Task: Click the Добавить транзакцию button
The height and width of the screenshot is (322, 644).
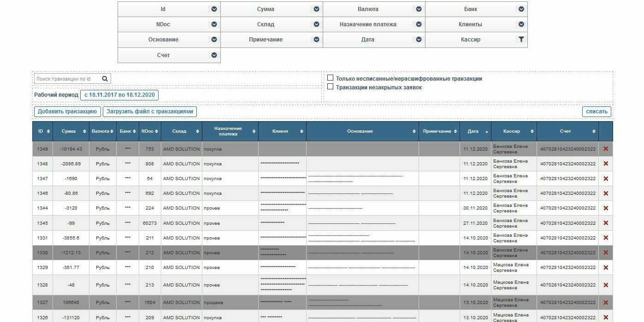Action: tap(67, 111)
